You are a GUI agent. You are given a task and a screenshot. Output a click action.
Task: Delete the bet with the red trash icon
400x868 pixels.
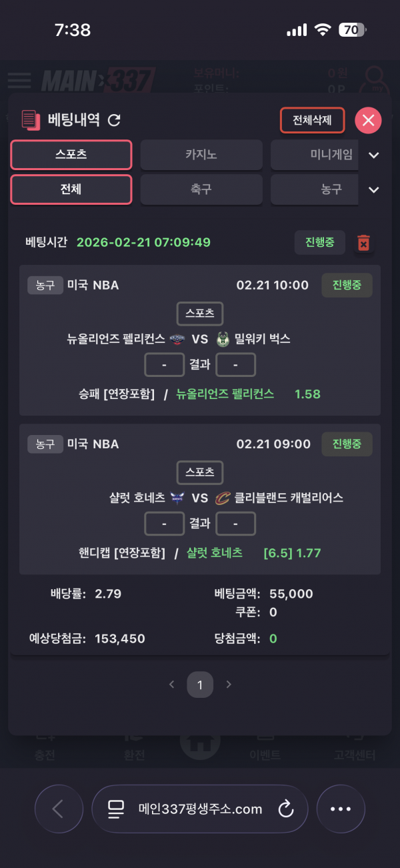[x=363, y=243]
